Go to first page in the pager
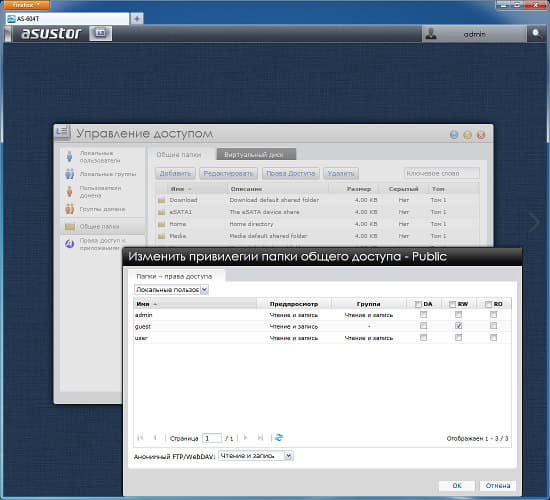This screenshot has height=500, width=550. 140,438
